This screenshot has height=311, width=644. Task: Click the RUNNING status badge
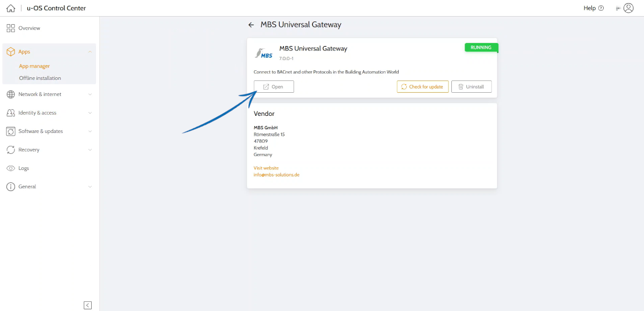point(481,48)
